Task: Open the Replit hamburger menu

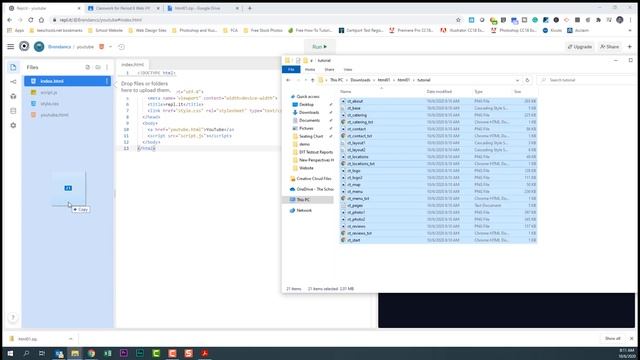Action: [11, 47]
